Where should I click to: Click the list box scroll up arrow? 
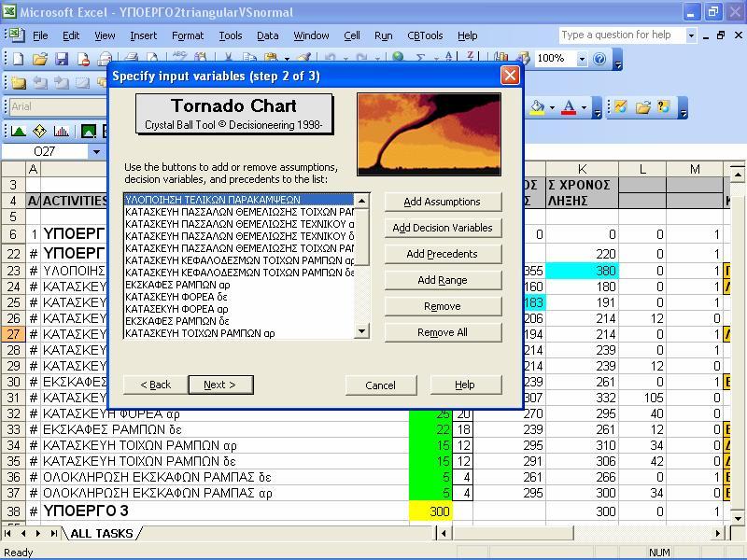(362, 201)
